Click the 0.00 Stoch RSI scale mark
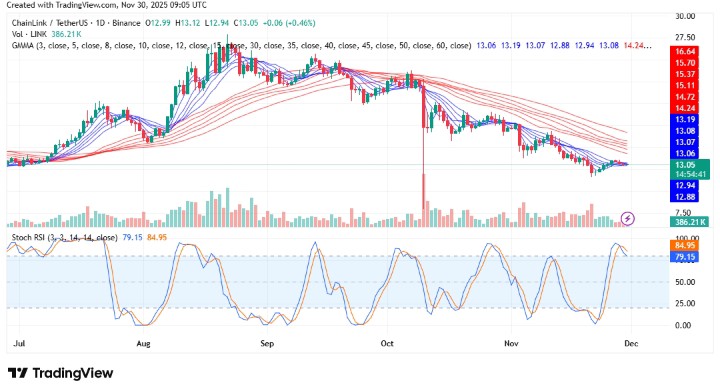Screen dimensions: 720x387 (683, 325)
